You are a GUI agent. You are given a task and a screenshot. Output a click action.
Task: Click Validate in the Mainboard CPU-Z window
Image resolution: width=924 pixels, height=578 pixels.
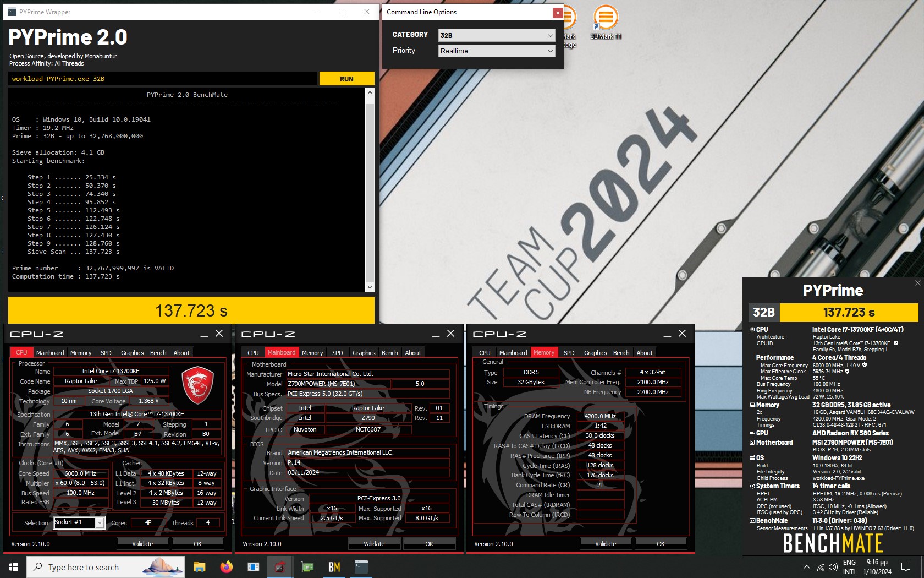pyautogui.click(x=374, y=544)
